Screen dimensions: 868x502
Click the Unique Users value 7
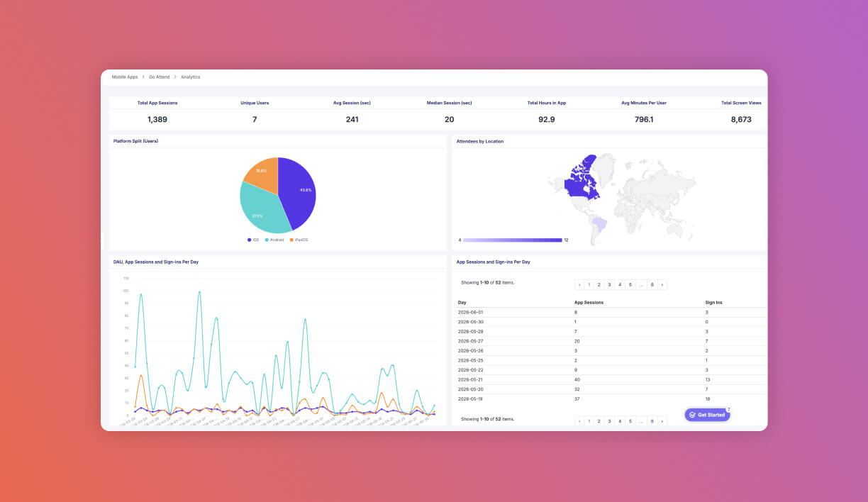point(255,119)
